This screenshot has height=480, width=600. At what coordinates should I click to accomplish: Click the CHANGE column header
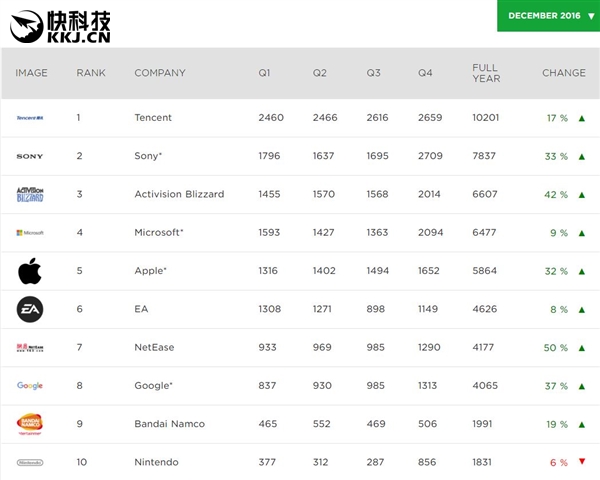tap(564, 73)
